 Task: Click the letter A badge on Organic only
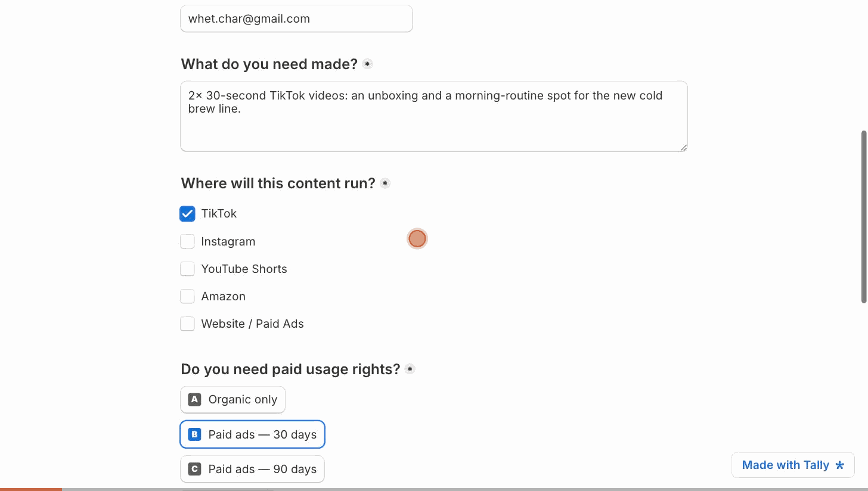point(194,400)
